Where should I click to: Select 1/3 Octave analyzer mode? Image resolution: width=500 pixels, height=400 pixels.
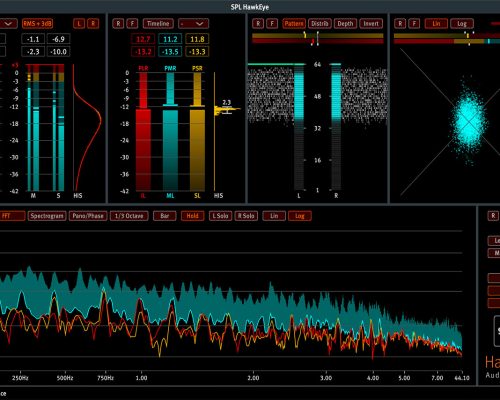click(x=129, y=216)
